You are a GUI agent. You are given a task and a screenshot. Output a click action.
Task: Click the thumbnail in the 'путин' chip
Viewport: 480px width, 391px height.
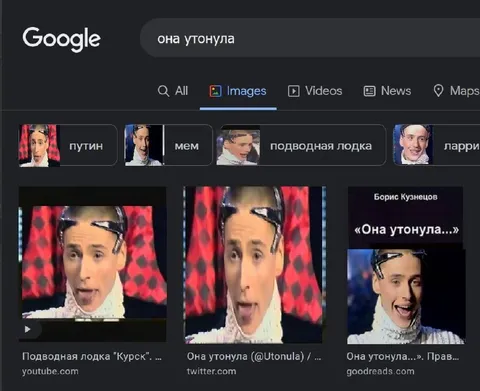[39, 145]
